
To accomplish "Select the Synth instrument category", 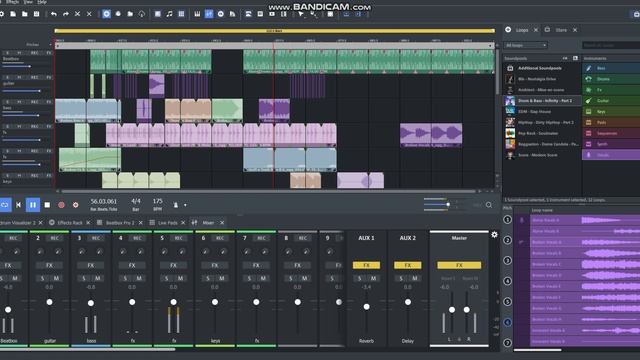I will click(x=611, y=144).
